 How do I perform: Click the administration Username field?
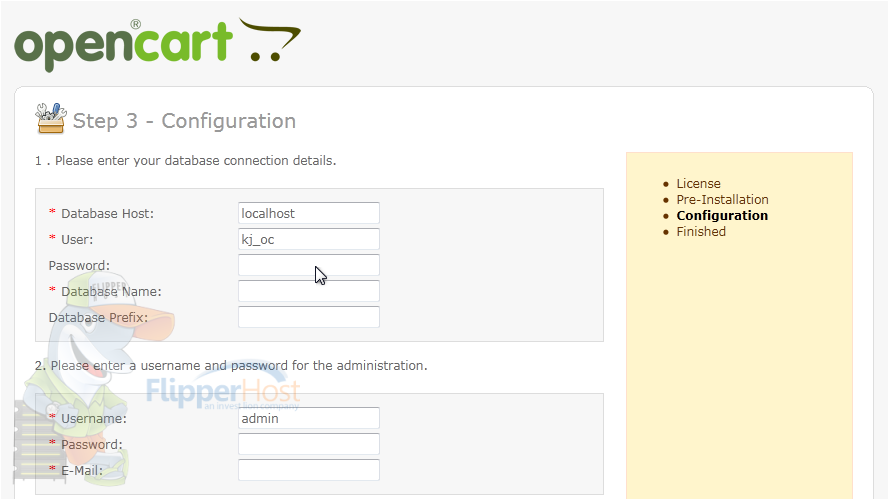308,418
